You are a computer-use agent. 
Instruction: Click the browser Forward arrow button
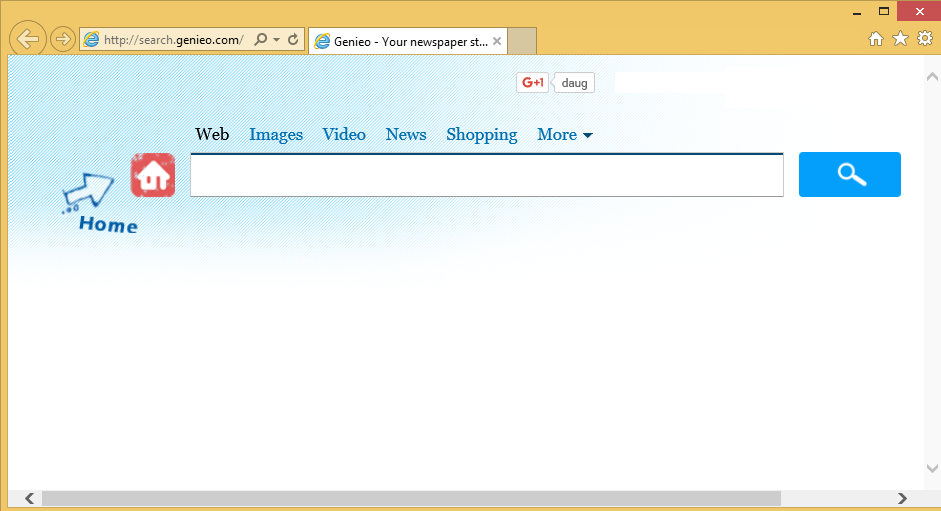pyautogui.click(x=62, y=40)
